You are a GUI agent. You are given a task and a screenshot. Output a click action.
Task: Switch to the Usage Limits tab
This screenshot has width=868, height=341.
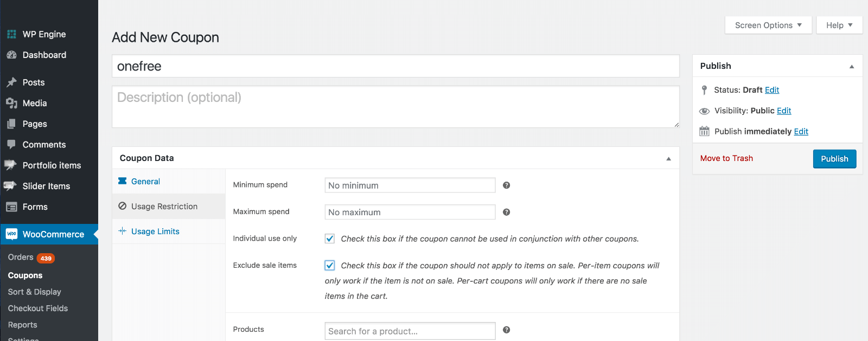tap(155, 231)
